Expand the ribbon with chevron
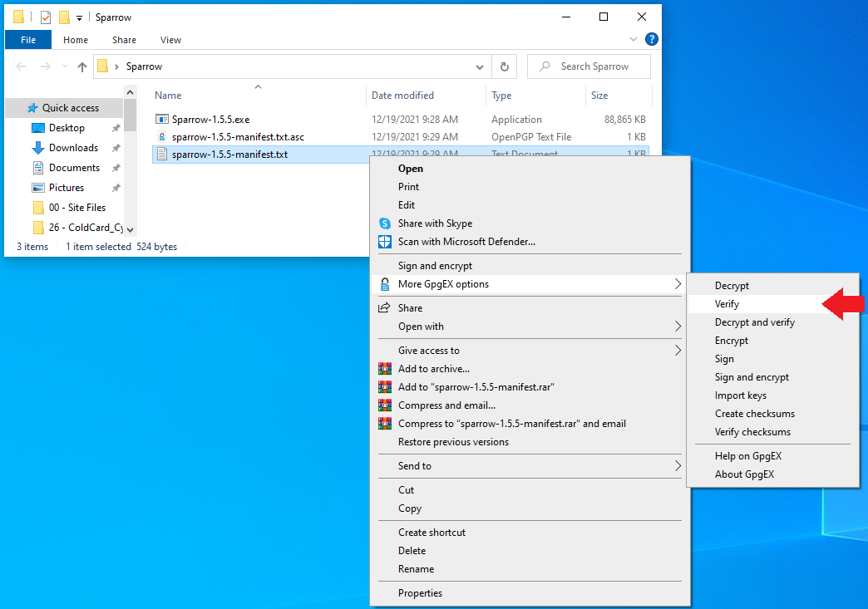The height and width of the screenshot is (609, 868). coord(634,39)
